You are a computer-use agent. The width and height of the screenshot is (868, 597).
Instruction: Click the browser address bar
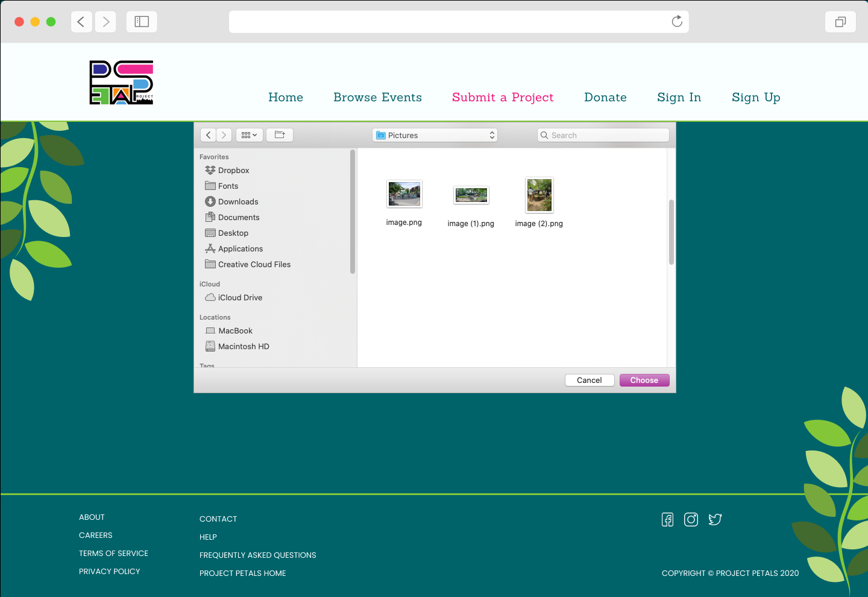(459, 22)
